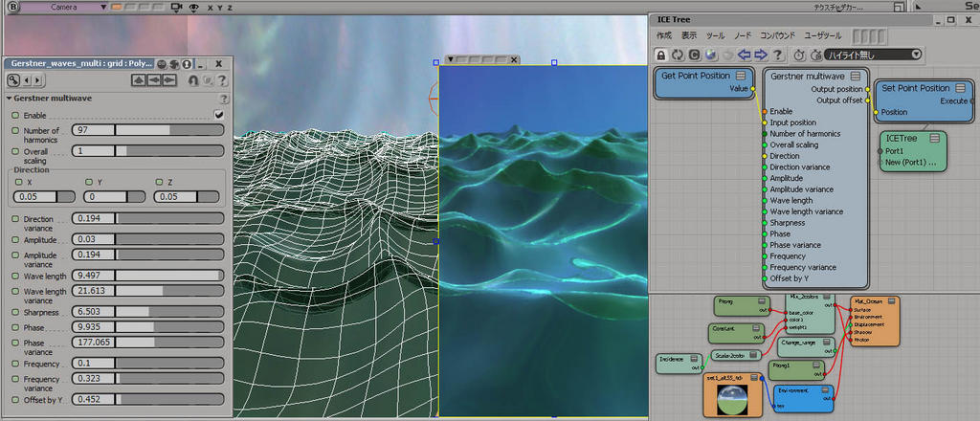The image size is (980, 421).
Task: Toggle the eye visibility icon in viewport bar
Action: tap(193, 8)
